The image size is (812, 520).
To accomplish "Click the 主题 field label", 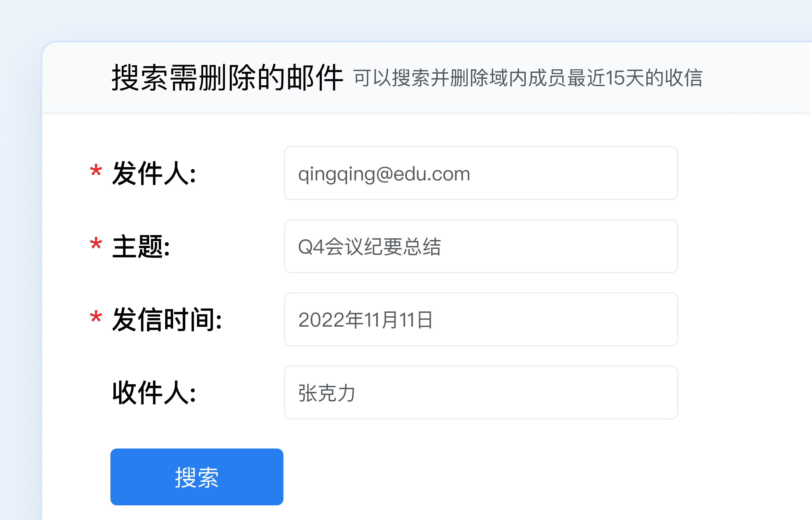I will tap(141, 246).
